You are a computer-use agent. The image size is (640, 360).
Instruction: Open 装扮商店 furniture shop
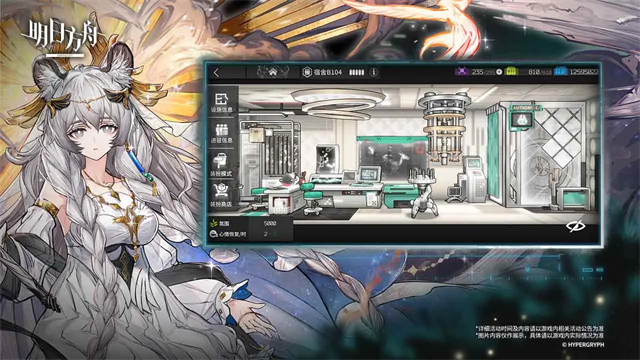click(222, 195)
